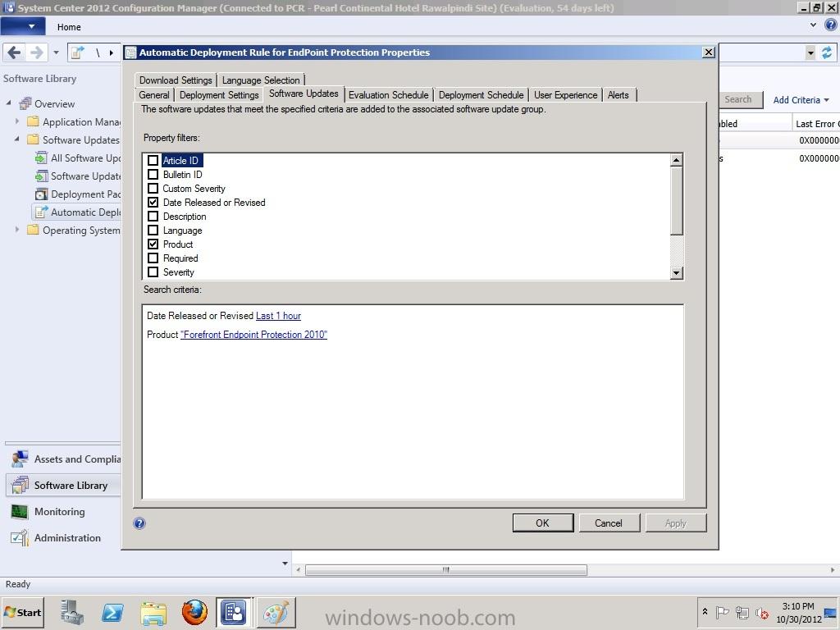The image size is (840, 630).
Task: Uncheck Date Released or Revised filter
Action: (x=153, y=202)
